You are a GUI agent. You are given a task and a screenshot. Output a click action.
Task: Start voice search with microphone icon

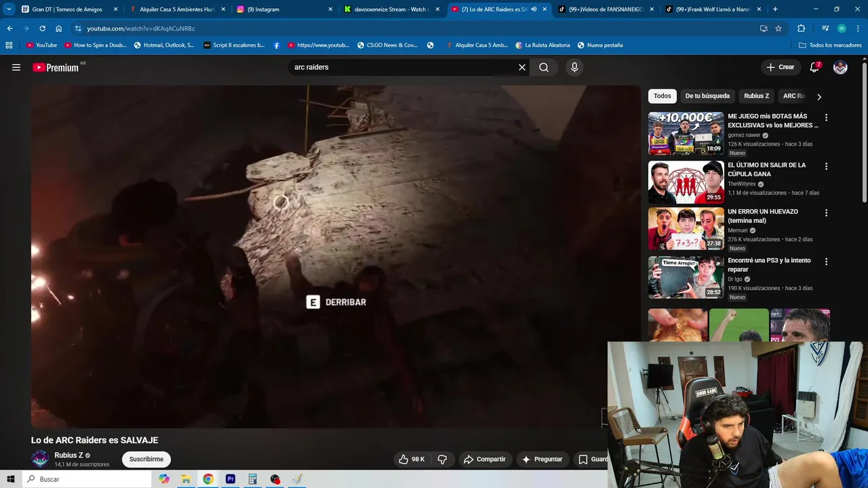click(x=574, y=67)
